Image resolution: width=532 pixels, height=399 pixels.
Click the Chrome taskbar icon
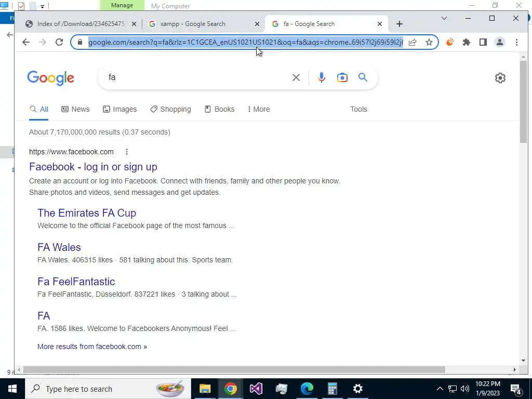click(230, 389)
